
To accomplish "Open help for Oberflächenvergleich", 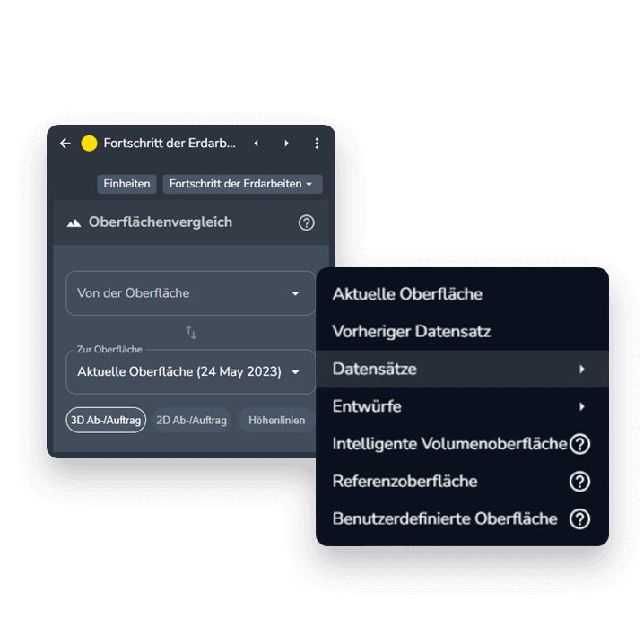I will [307, 222].
